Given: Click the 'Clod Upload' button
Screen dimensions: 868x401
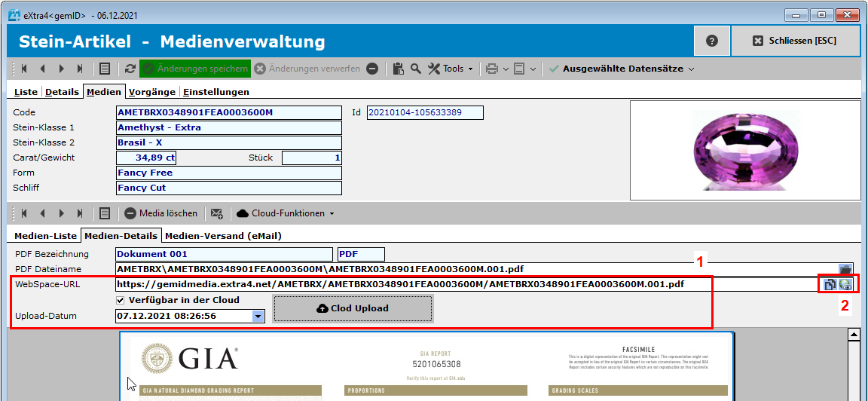Looking at the screenshot, I should (353, 308).
